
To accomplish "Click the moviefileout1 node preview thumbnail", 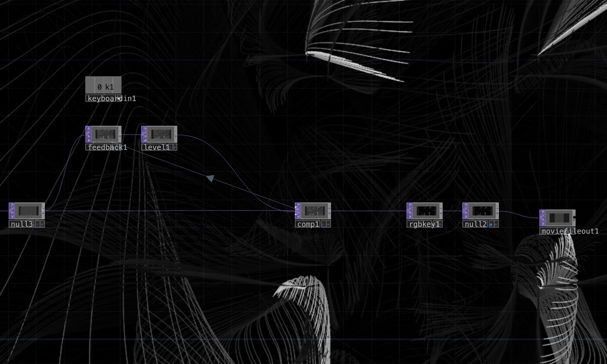I will 559,218.
